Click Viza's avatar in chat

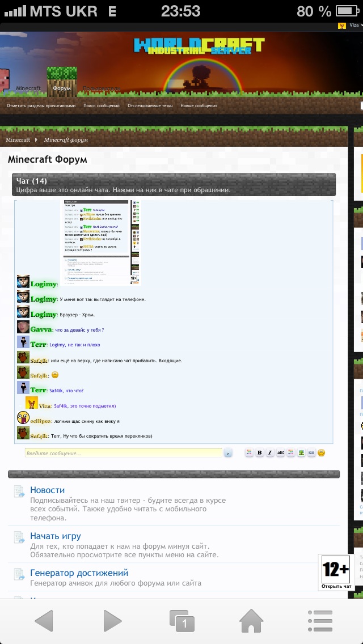32,402
